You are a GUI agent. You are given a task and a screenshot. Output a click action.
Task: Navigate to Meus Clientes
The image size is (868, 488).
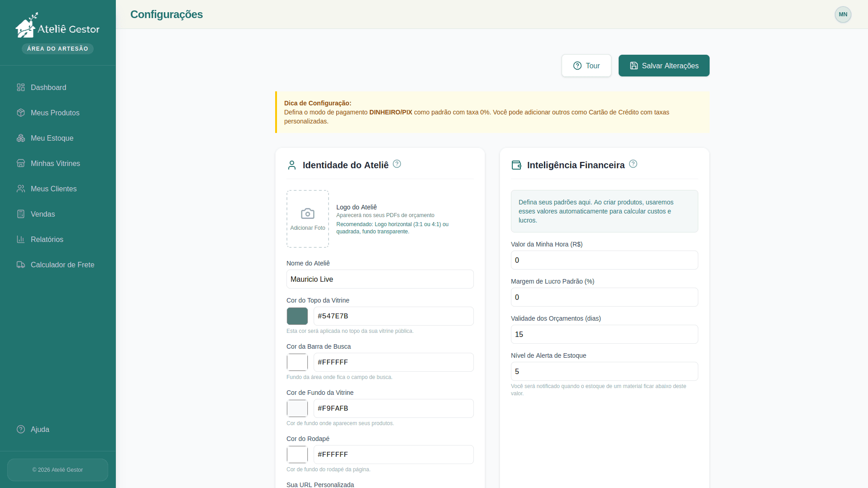point(53,189)
